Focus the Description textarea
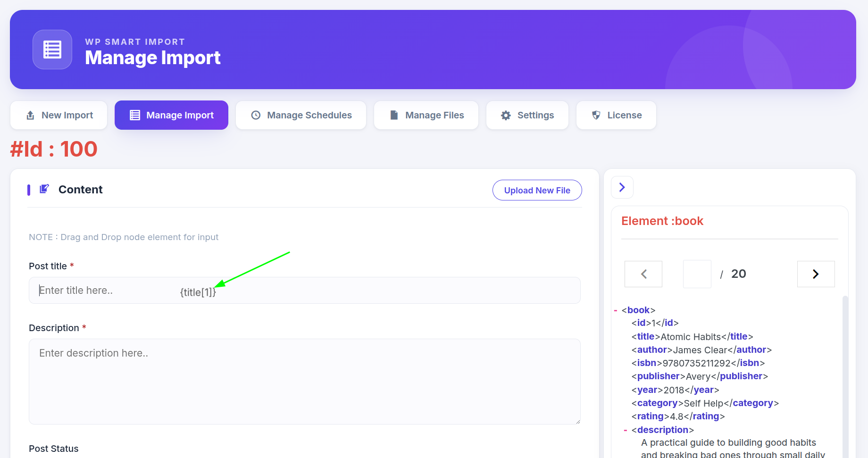 (305, 382)
